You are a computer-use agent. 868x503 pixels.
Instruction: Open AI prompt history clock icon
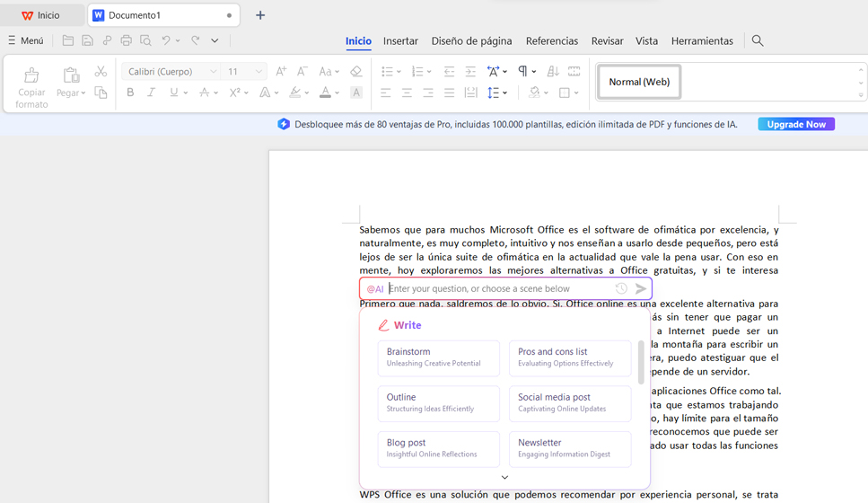pyautogui.click(x=621, y=288)
